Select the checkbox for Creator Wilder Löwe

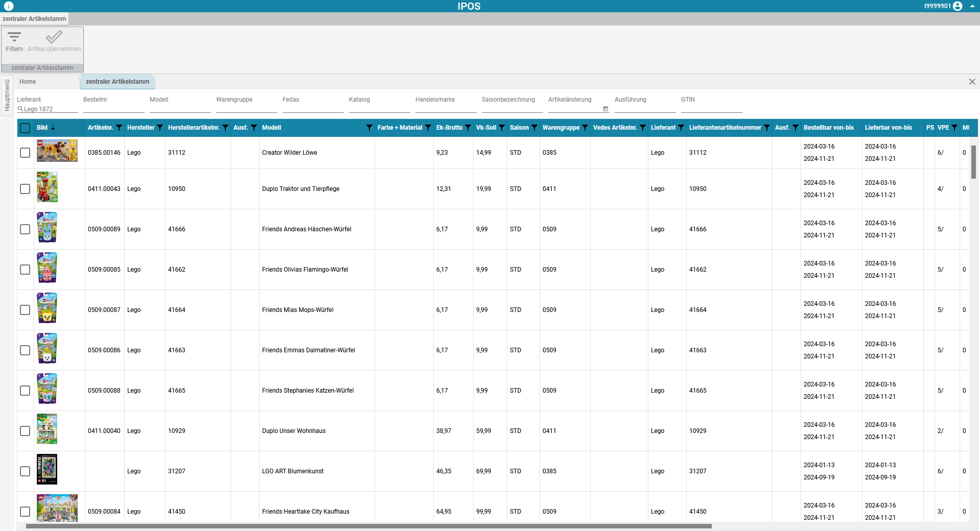coord(25,152)
